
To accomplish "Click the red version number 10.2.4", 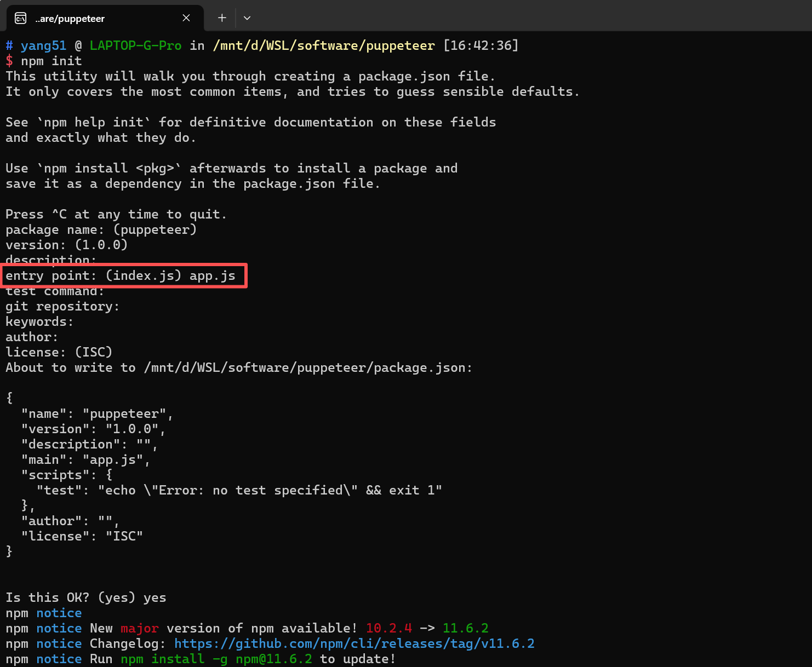I will (389, 628).
